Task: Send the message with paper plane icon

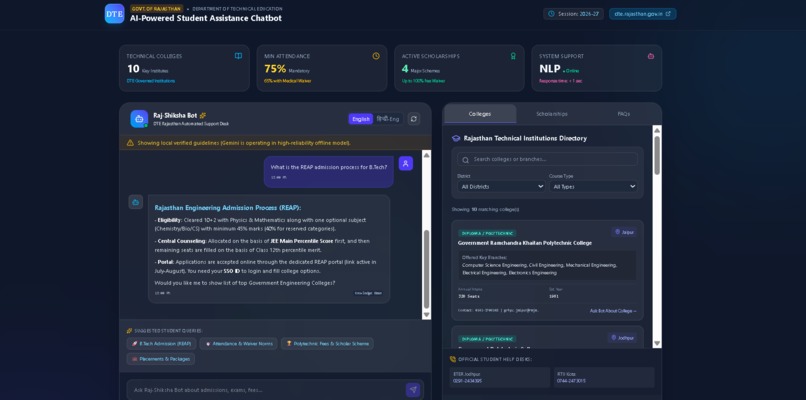Action: [x=412, y=390]
